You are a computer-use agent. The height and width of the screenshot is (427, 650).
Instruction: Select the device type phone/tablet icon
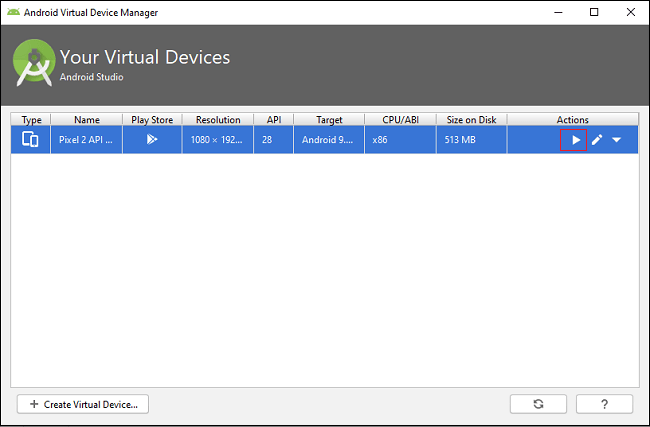click(x=30, y=140)
